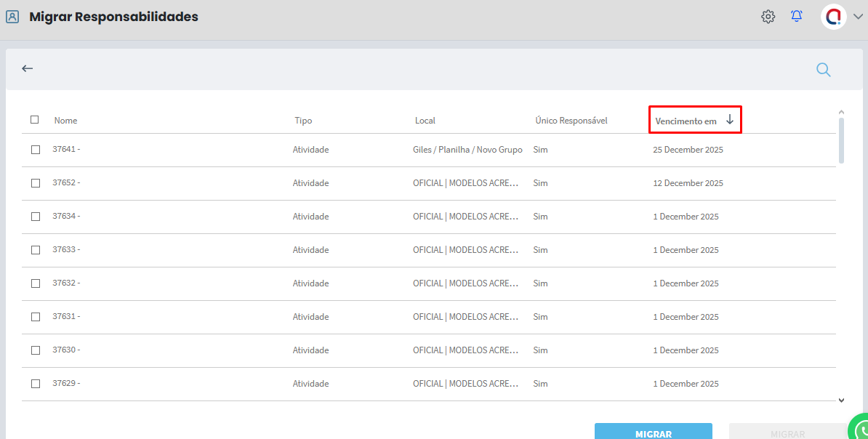
Task: Open the search magnifier icon
Action: 823,70
